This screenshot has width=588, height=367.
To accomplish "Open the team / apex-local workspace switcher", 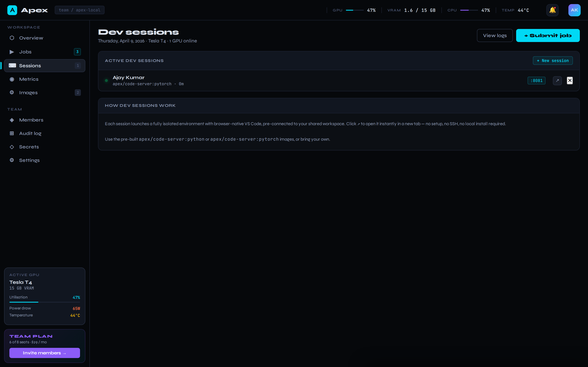I will (79, 10).
